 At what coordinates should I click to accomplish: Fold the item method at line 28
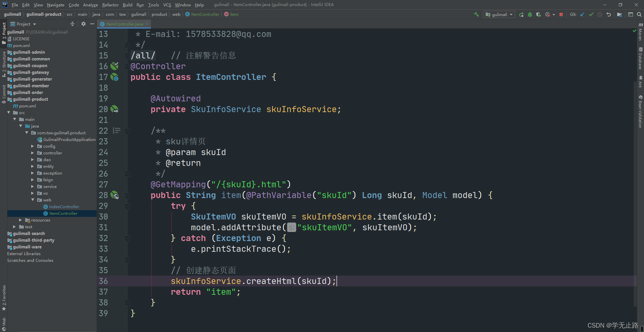127,195
